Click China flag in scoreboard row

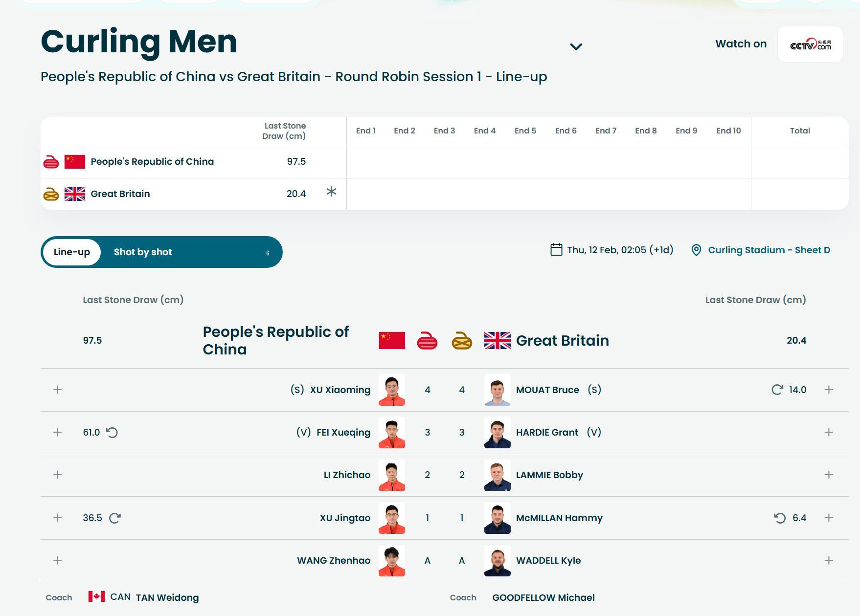coord(75,162)
